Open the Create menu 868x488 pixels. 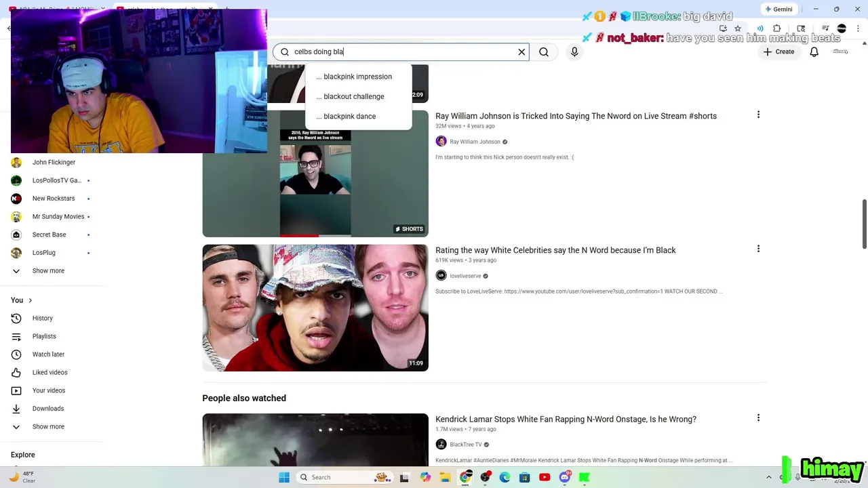(778, 52)
